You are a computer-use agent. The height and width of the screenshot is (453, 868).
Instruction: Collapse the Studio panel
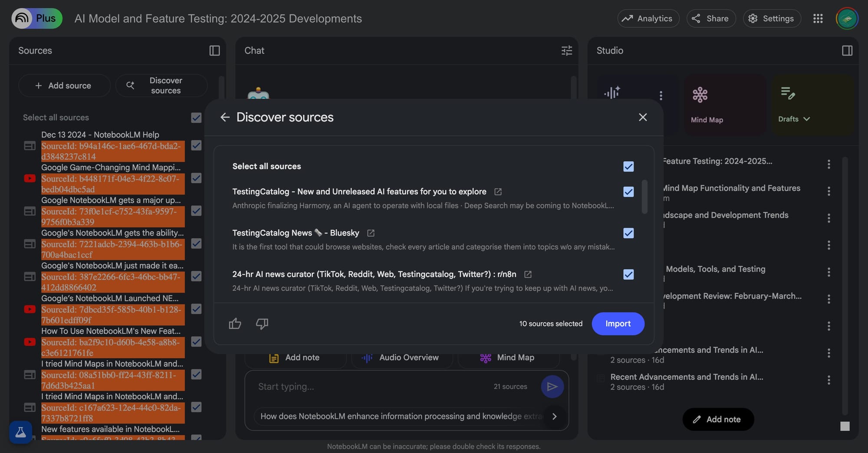[846, 51]
